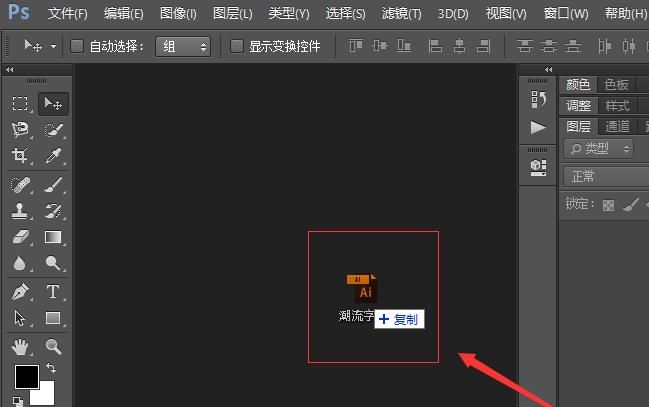Click distribute bottom edges icon
Screen dimensions: 649x407
(573, 46)
